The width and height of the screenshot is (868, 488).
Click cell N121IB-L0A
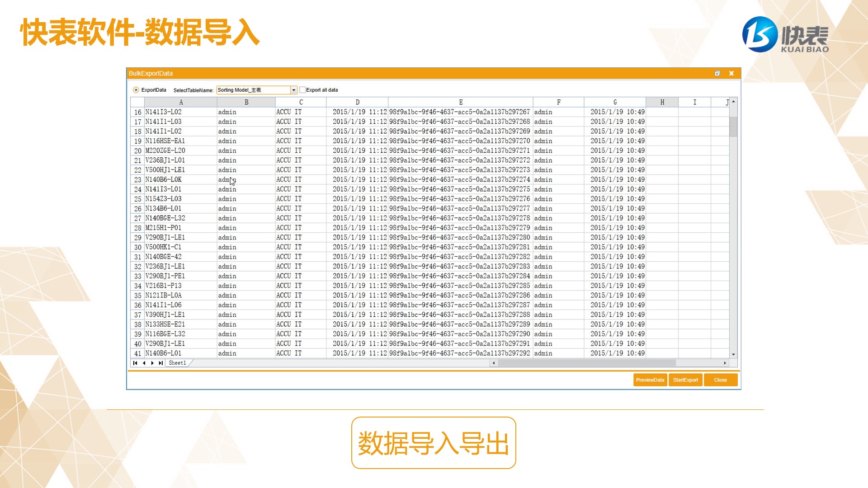pyautogui.click(x=181, y=296)
